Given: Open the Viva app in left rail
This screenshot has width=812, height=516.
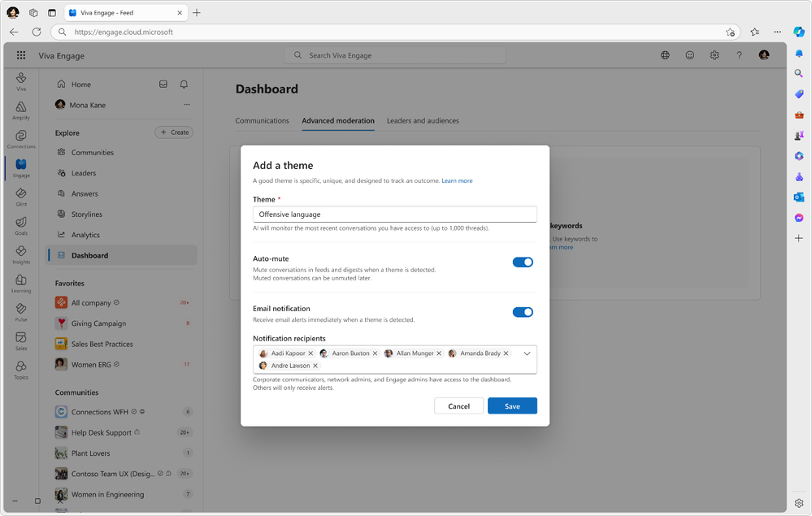Looking at the screenshot, I should point(20,81).
